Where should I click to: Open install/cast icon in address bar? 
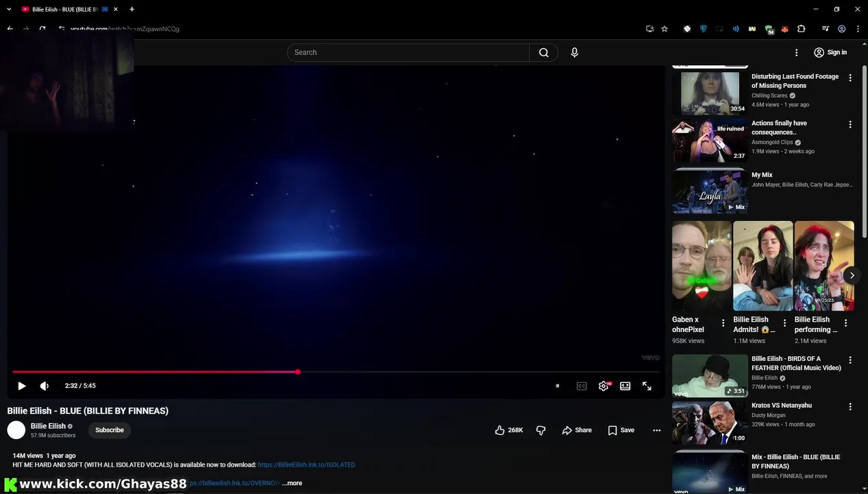click(x=649, y=29)
